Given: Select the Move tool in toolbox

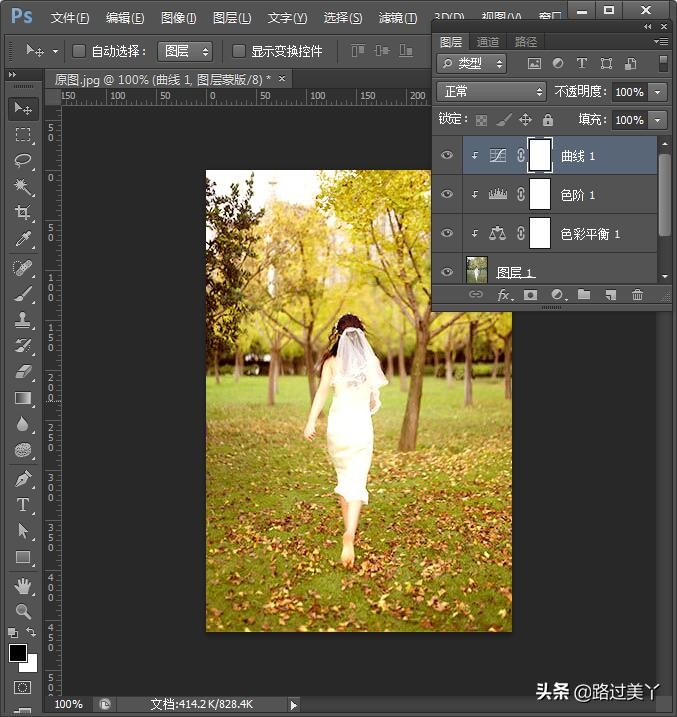Looking at the screenshot, I should pyautogui.click(x=23, y=108).
